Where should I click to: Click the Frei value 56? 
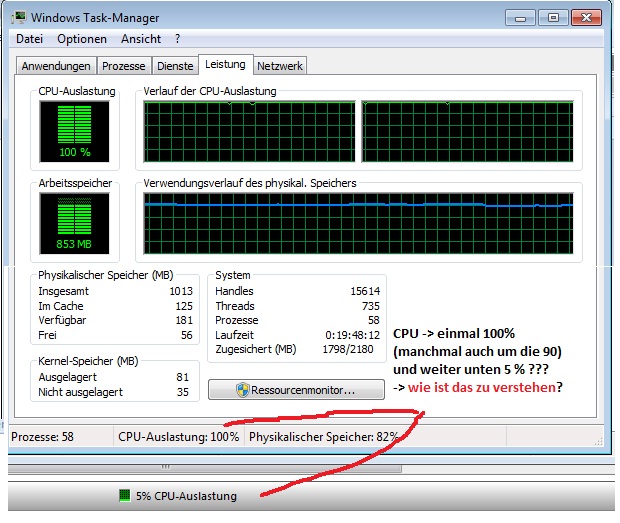187,335
